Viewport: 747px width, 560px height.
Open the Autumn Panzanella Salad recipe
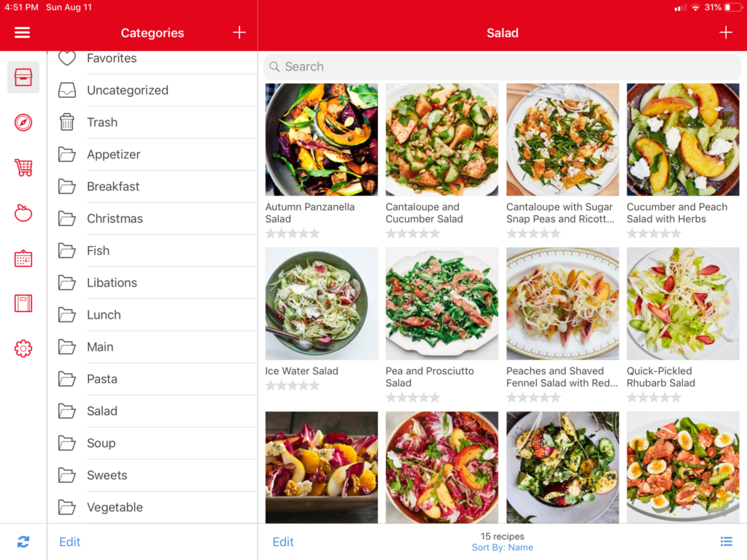[322, 140]
